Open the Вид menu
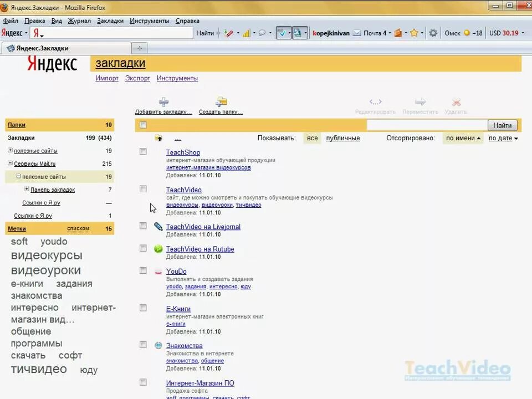Screen dimensions: 532x399 (57, 21)
